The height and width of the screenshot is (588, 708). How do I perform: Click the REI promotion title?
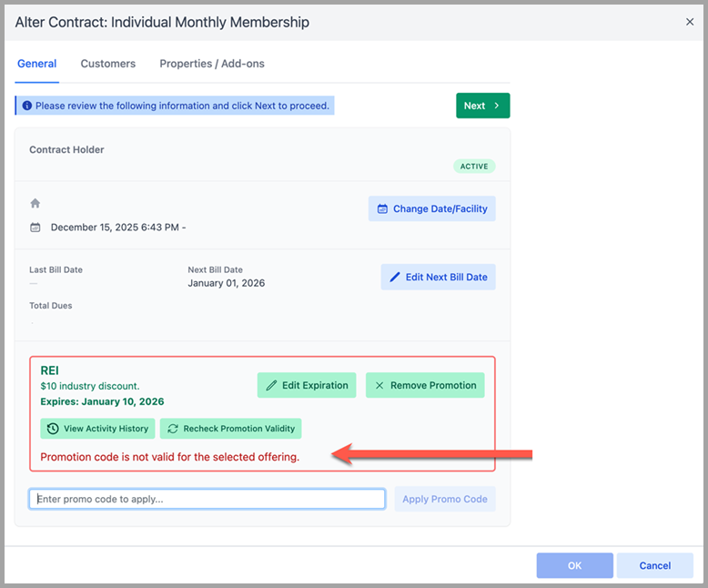(x=50, y=370)
